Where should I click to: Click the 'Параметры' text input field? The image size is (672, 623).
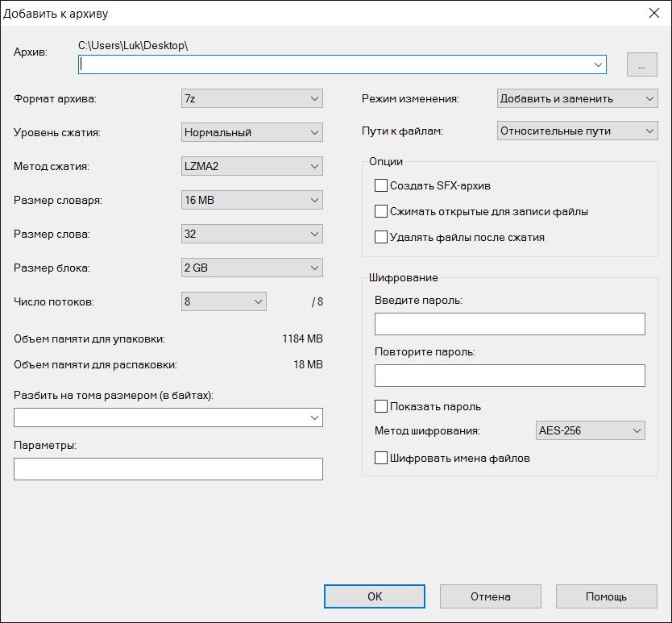[168, 469]
